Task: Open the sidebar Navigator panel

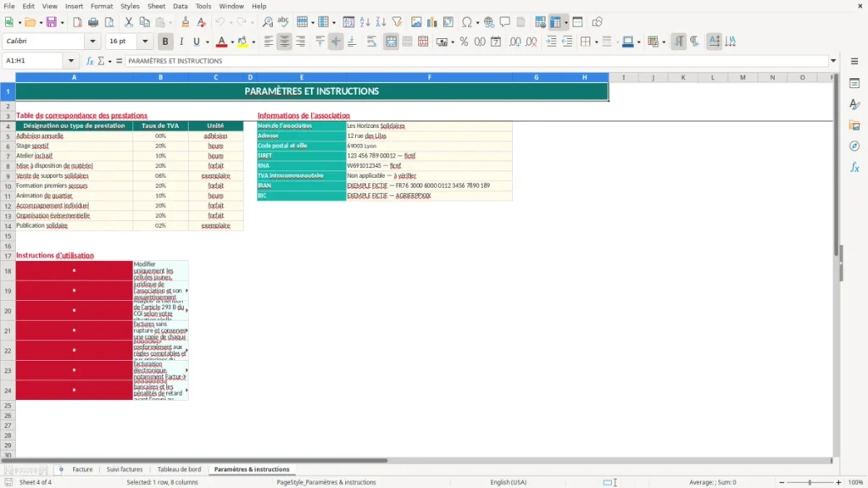Action: (854, 146)
